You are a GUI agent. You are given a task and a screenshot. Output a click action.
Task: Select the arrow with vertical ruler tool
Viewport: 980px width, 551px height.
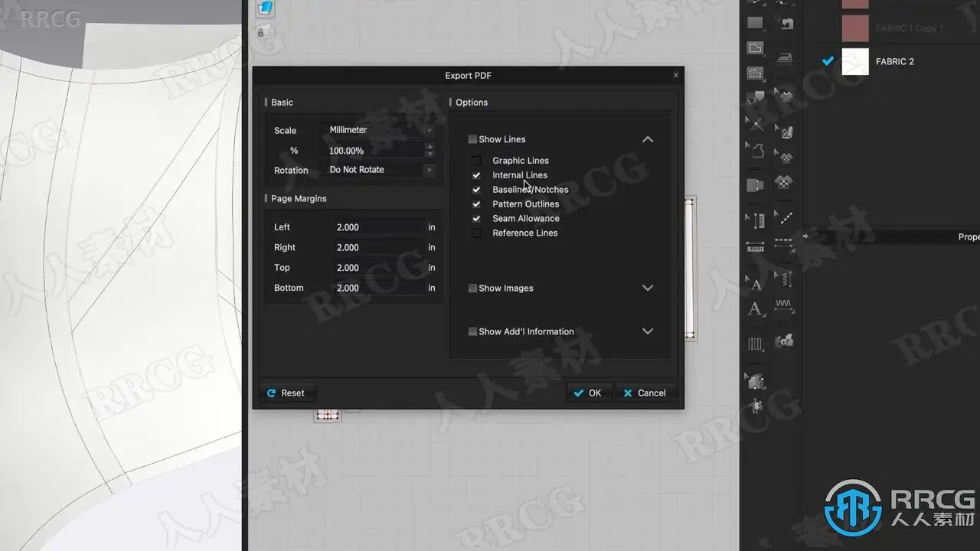(756, 220)
